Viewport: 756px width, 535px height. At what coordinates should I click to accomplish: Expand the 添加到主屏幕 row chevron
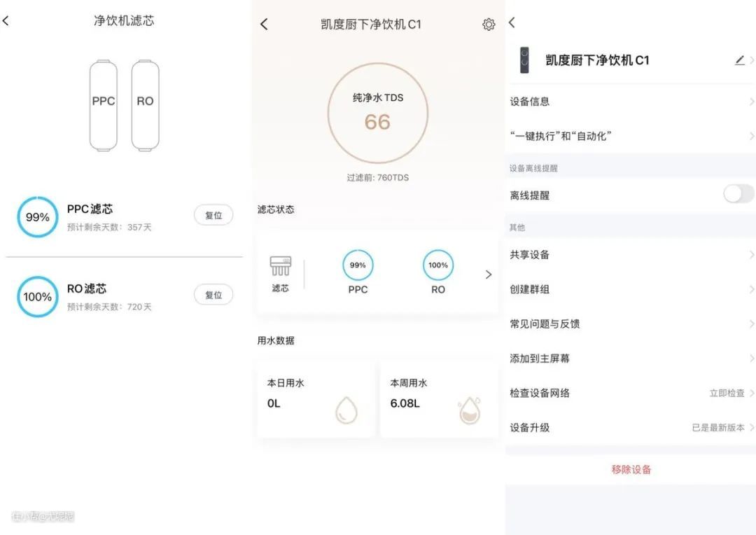tap(752, 359)
